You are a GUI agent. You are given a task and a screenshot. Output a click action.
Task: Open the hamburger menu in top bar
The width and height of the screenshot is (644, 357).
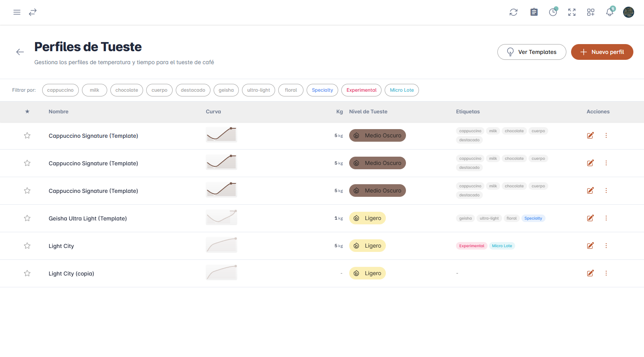click(17, 12)
